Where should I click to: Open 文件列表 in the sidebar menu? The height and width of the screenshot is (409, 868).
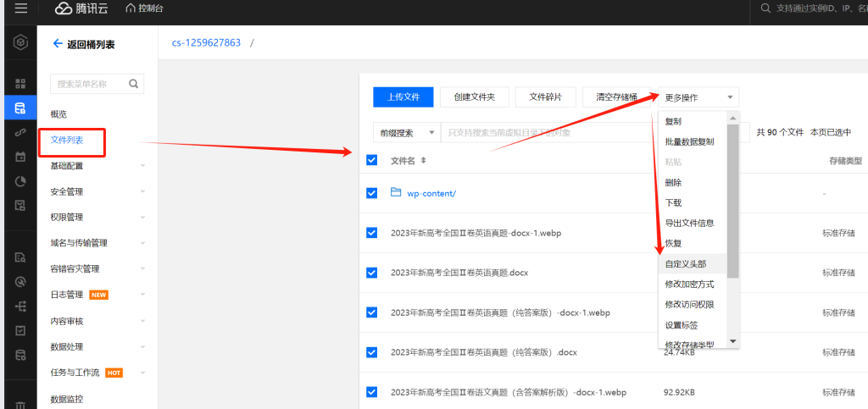click(x=67, y=140)
